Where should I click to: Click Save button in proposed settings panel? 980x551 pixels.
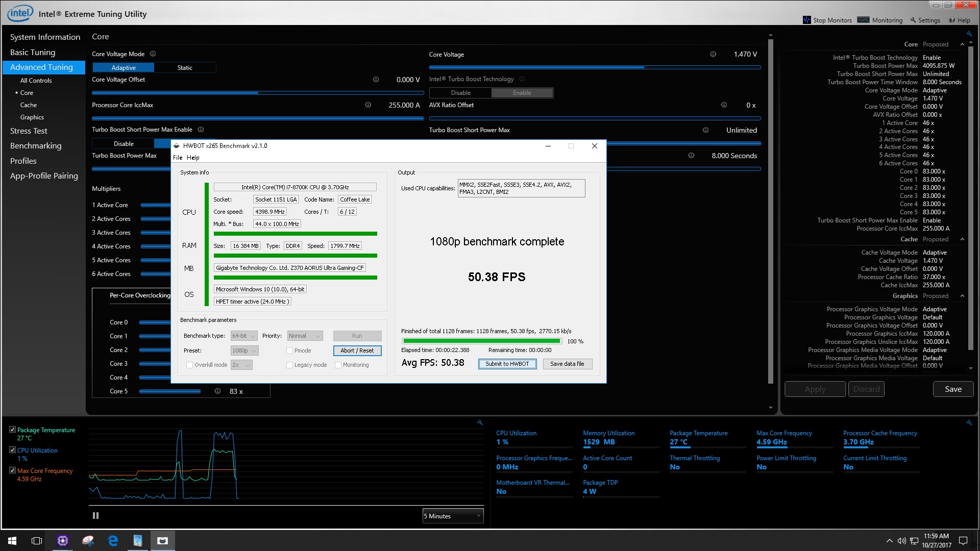click(x=953, y=389)
